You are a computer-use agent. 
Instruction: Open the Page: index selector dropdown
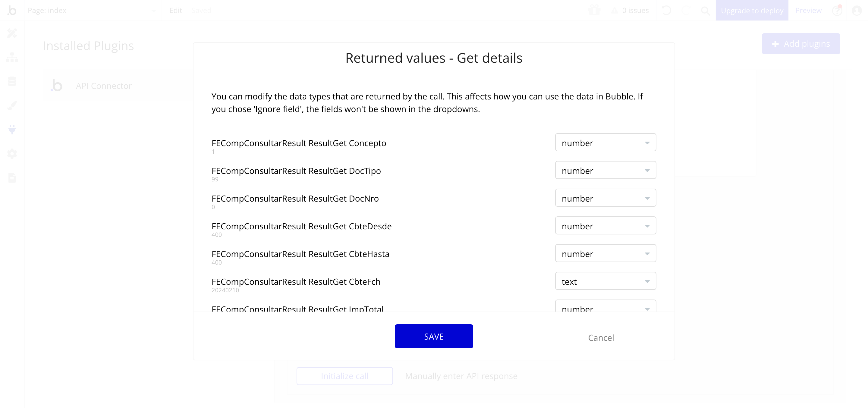click(x=92, y=11)
